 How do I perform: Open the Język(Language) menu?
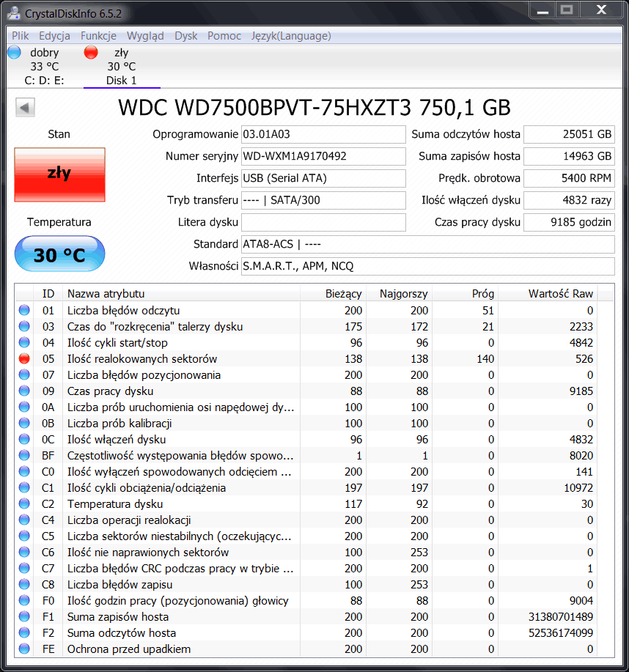pos(291,36)
